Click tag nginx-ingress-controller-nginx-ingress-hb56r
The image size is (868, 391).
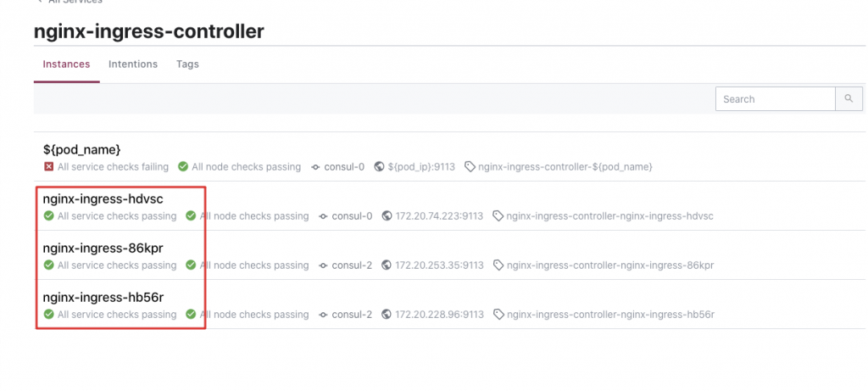coord(610,315)
